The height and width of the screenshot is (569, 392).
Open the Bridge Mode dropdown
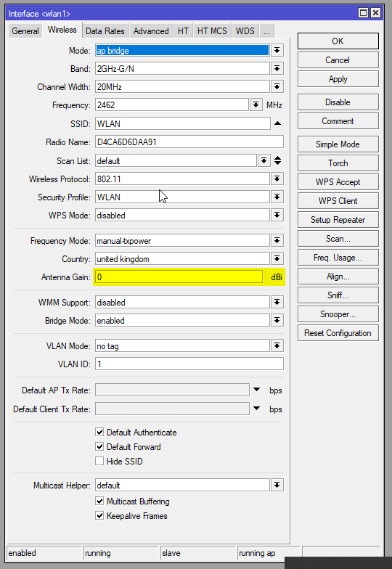coord(277,321)
